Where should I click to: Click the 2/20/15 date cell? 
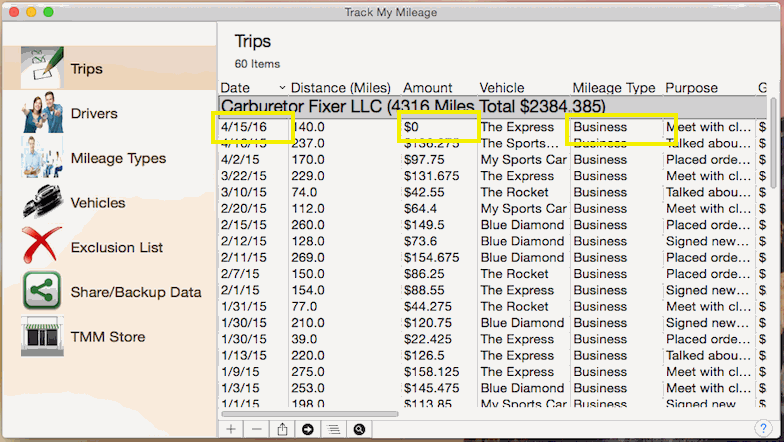pyautogui.click(x=244, y=208)
